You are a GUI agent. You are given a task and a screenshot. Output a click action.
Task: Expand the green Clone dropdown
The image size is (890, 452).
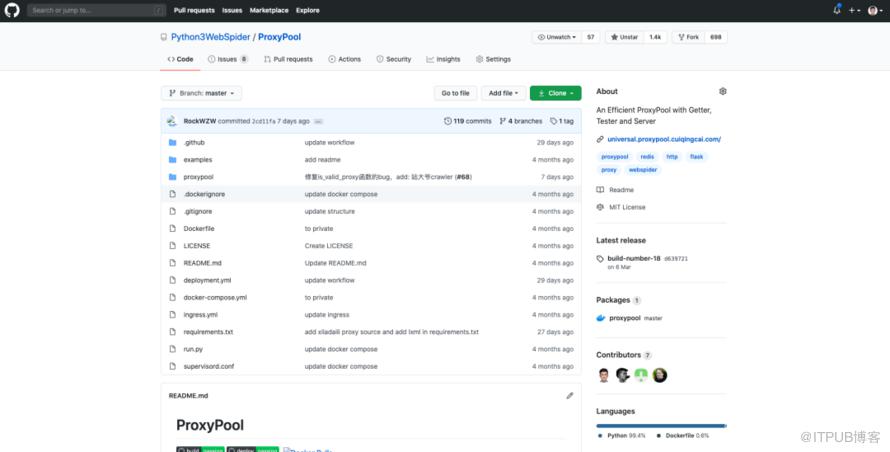point(556,93)
